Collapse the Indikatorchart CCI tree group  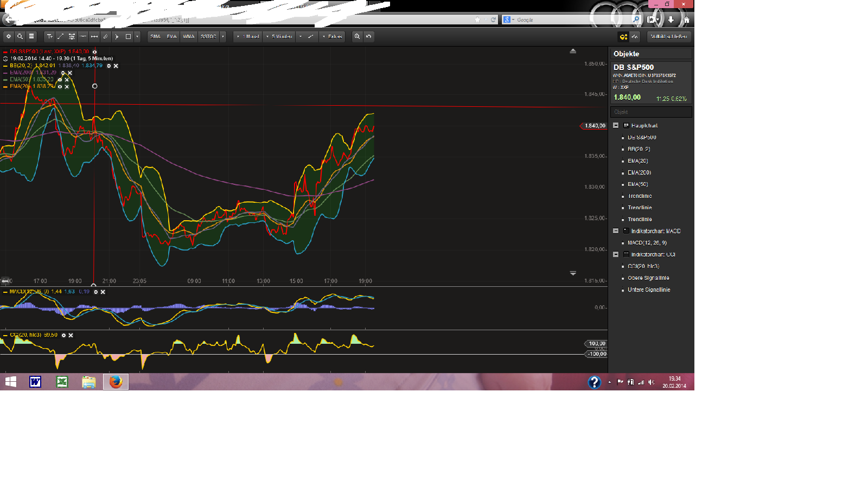(616, 254)
